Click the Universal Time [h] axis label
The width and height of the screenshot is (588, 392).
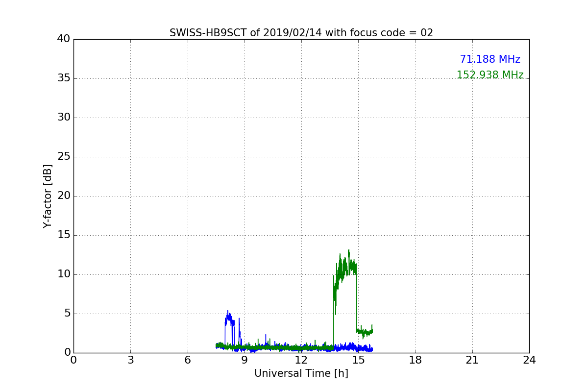301,373
